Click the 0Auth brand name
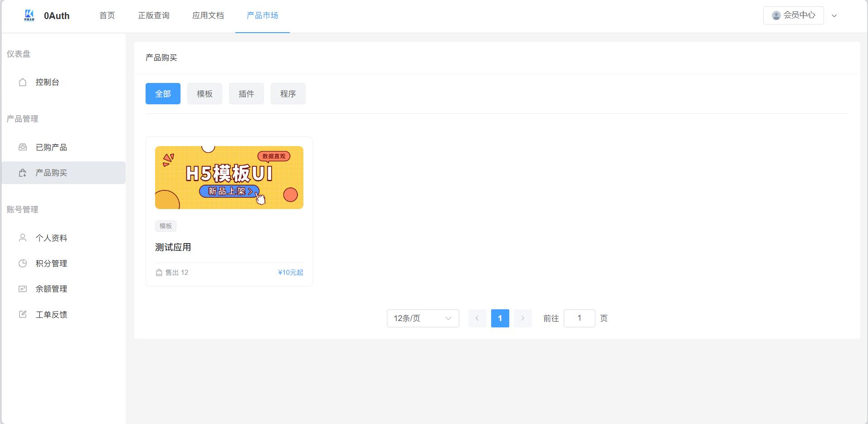The height and width of the screenshot is (424, 868). tap(57, 16)
